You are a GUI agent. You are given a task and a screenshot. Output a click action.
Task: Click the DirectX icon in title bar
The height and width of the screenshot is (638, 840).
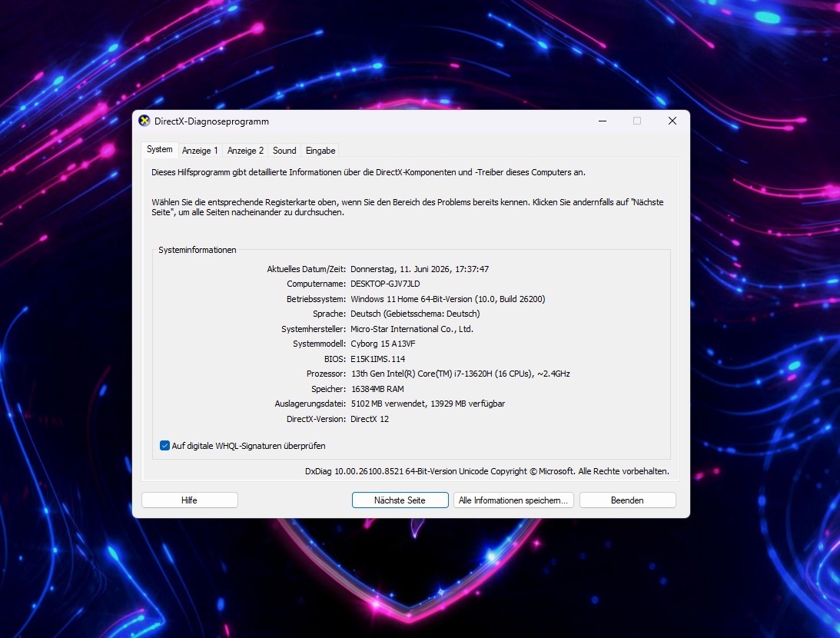[x=144, y=121]
